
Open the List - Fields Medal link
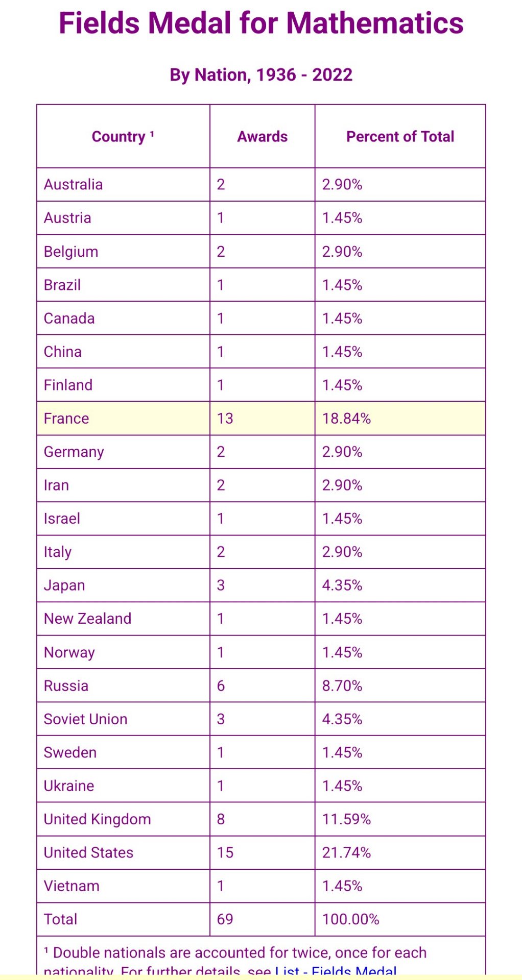(x=336, y=970)
